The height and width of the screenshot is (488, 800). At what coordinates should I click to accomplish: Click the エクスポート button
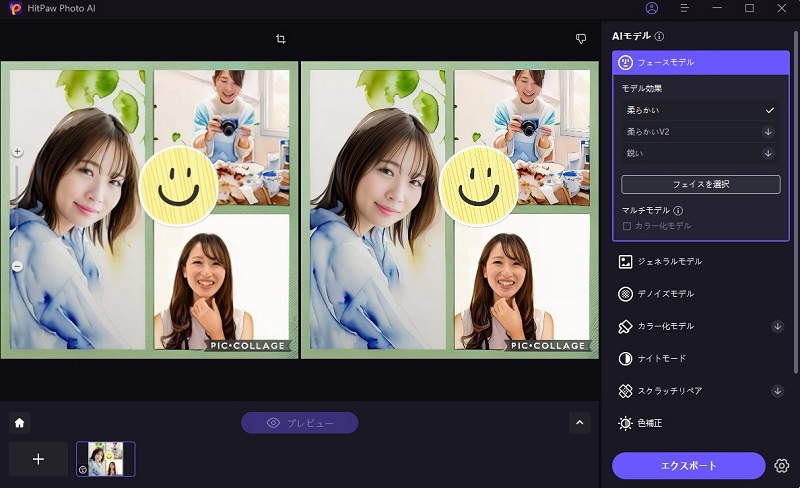click(688, 466)
